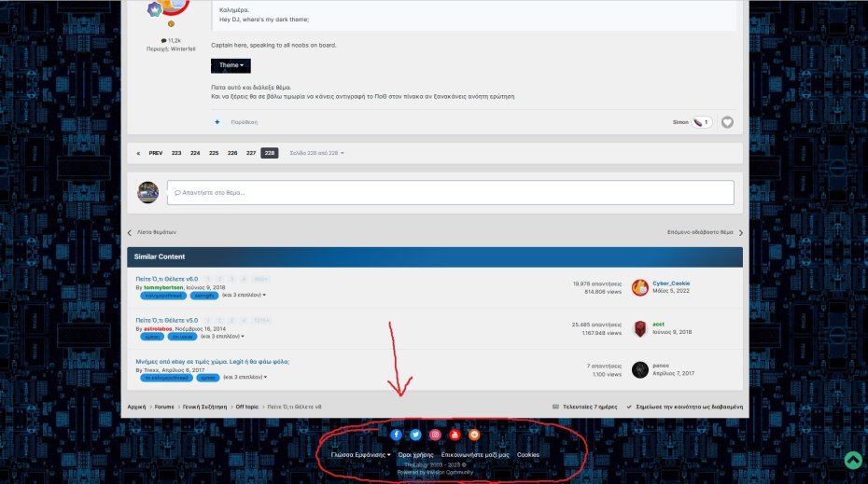Go to page 224
Image resolution: width=868 pixels, height=484 pixels.
pyautogui.click(x=195, y=153)
